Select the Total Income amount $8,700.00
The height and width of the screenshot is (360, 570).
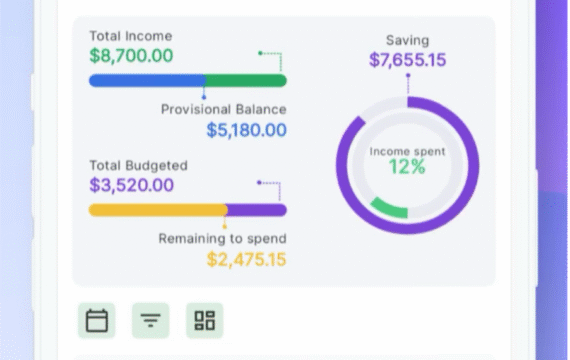[x=131, y=56]
